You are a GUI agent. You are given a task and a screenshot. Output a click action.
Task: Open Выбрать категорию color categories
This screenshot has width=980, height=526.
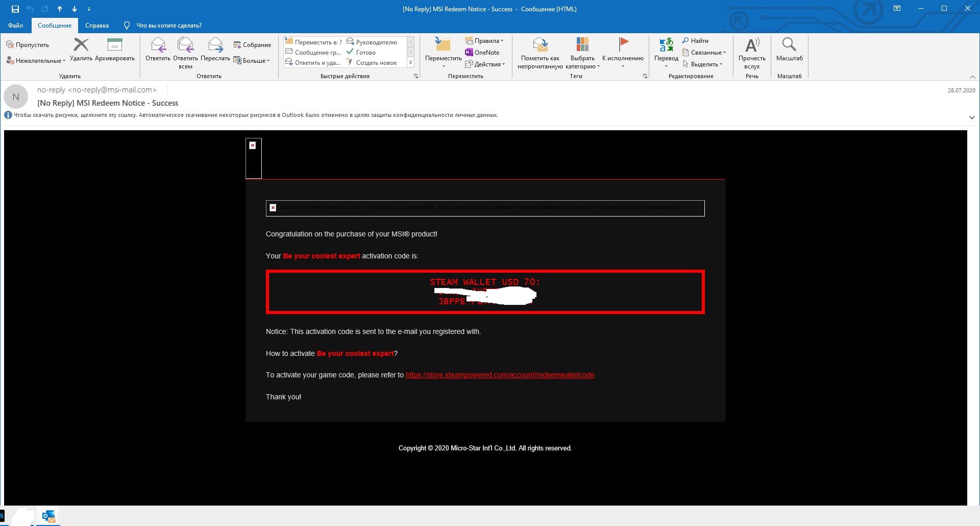coord(582,53)
